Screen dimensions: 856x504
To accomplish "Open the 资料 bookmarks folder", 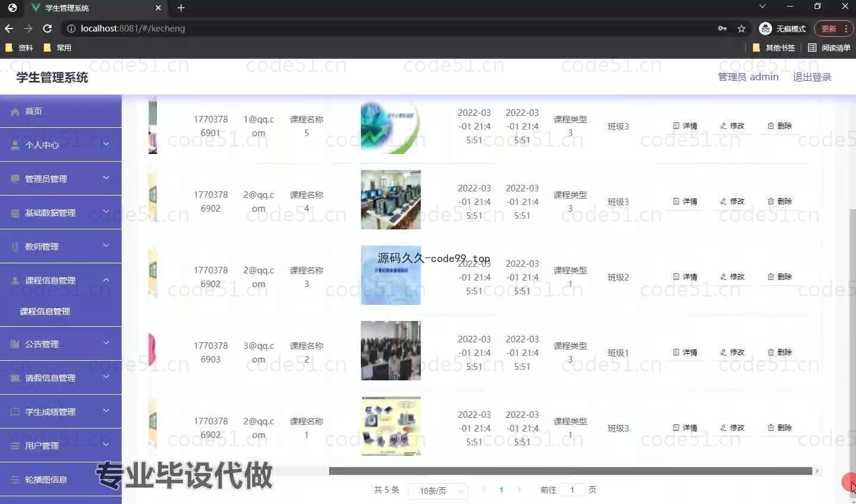I will [x=19, y=48].
